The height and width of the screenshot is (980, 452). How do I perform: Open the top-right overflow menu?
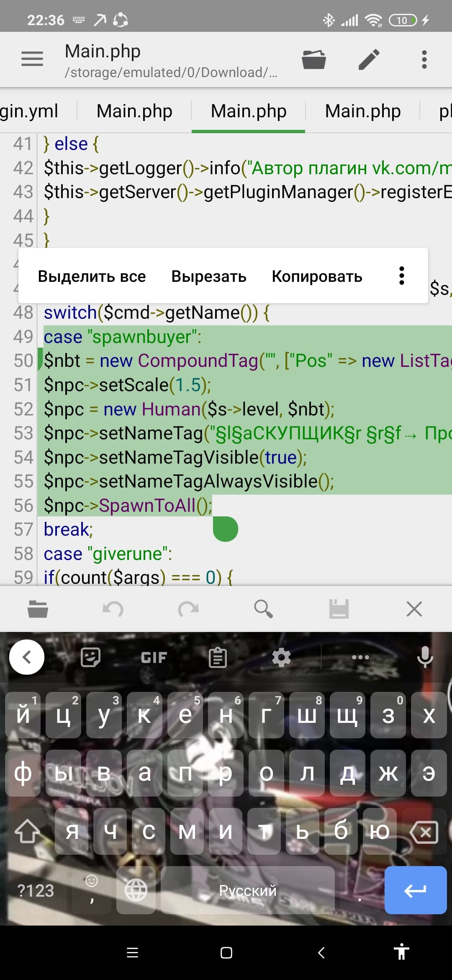tap(424, 59)
